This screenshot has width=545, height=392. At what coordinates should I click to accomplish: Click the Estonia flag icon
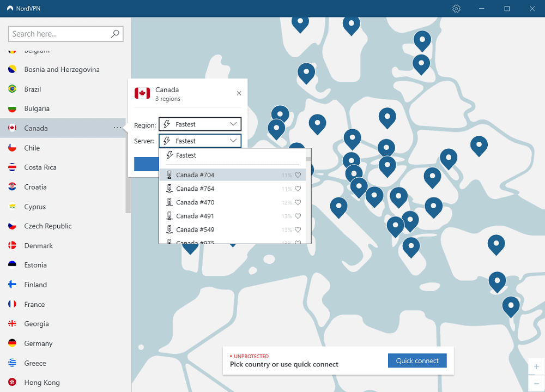click(12, 265)
